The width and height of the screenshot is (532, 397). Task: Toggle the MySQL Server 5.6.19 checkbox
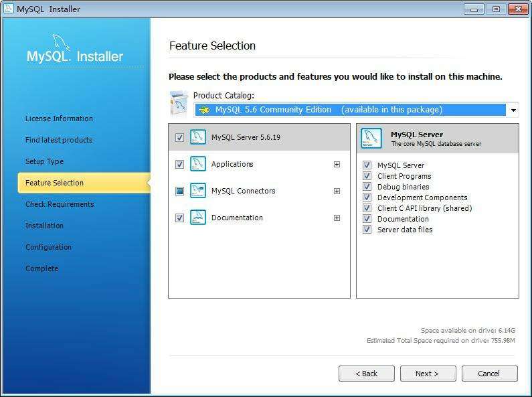[179, 137]
